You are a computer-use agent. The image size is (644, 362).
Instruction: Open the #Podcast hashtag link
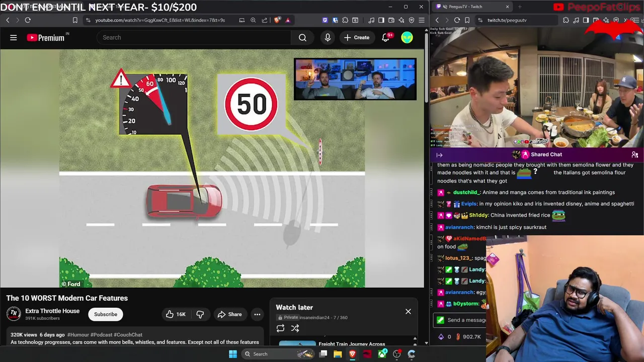[x=101, y=335]
